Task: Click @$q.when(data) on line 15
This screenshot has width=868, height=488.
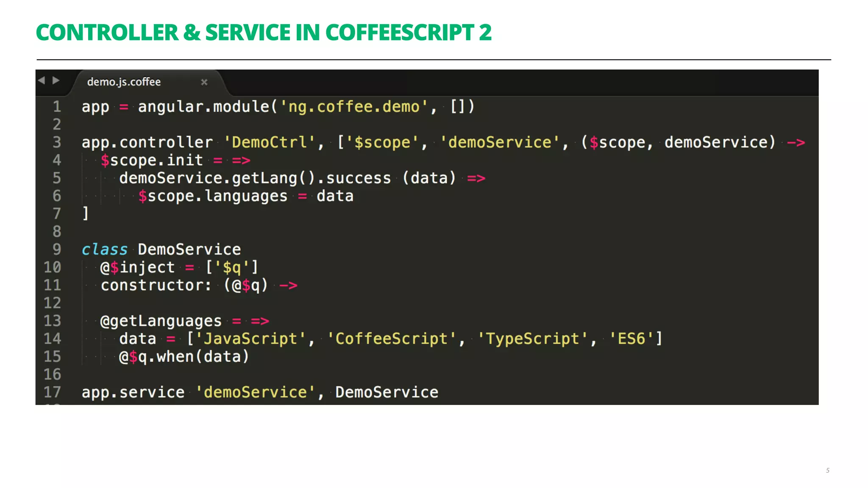Action: [x=184, y=357]
